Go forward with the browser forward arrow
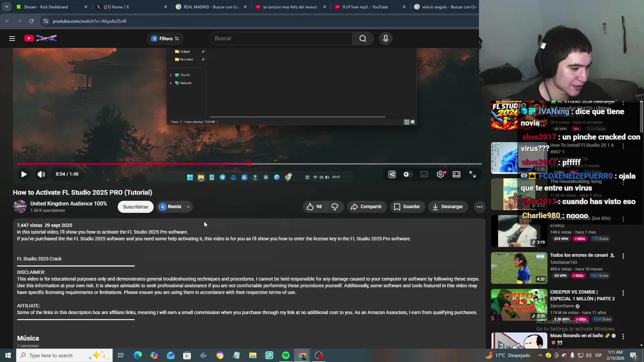The height and width of the screenshot is (362, 644). pyautogui.click(x=19, y=21)
